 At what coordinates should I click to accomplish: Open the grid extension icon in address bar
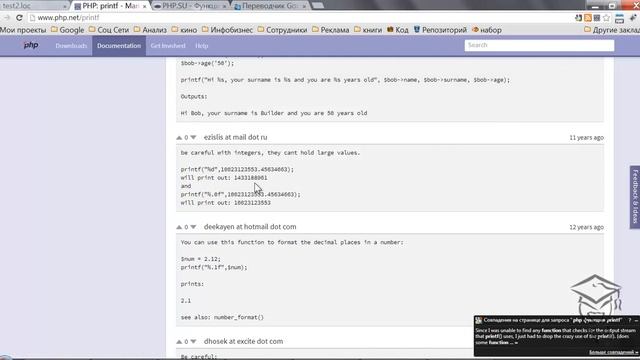tap(597, 18)
